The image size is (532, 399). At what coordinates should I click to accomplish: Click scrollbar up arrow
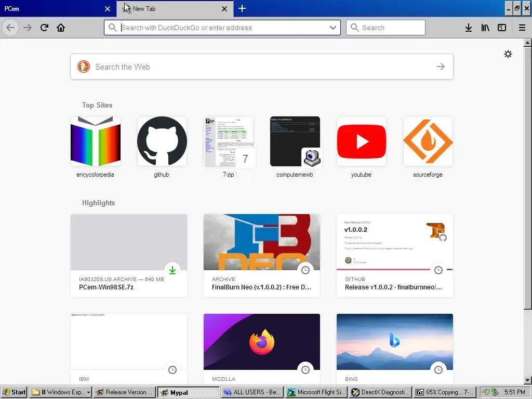tap(527, 43)
